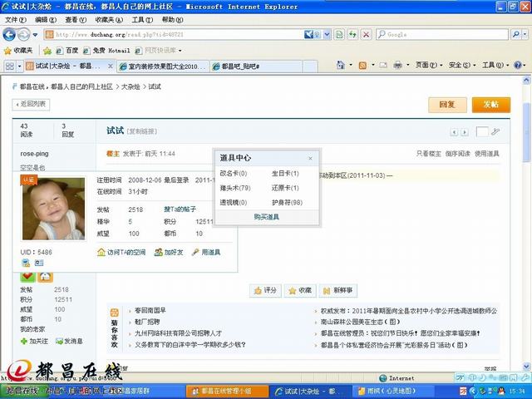
Task: Click the 收藏夹 favorites star button
Action: (x=18, y=51)
